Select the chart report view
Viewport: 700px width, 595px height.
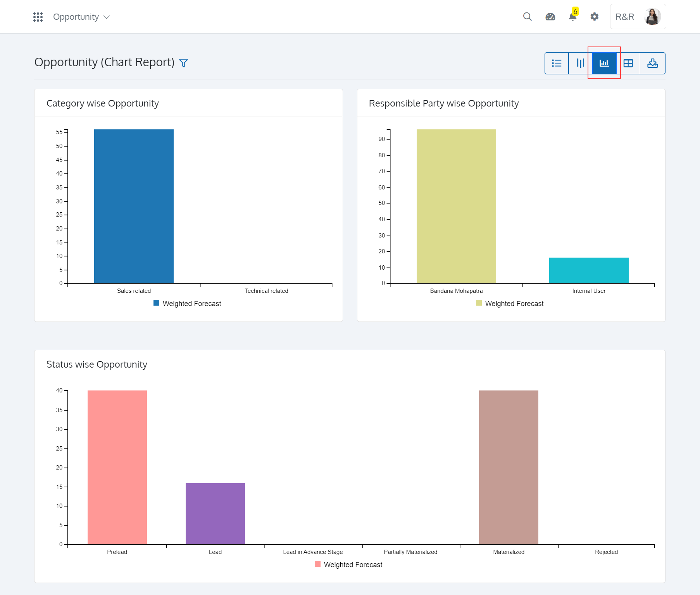604,63
